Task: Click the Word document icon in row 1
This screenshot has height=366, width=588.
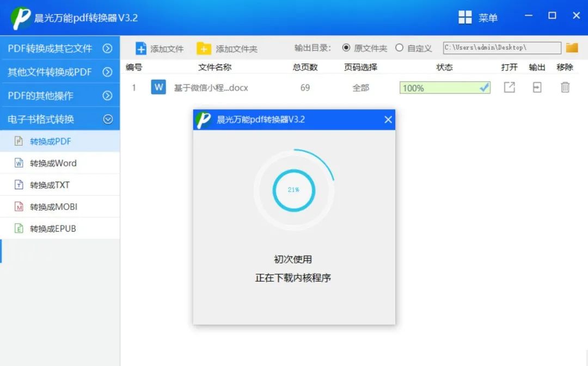Action: (x=158, y=88)
